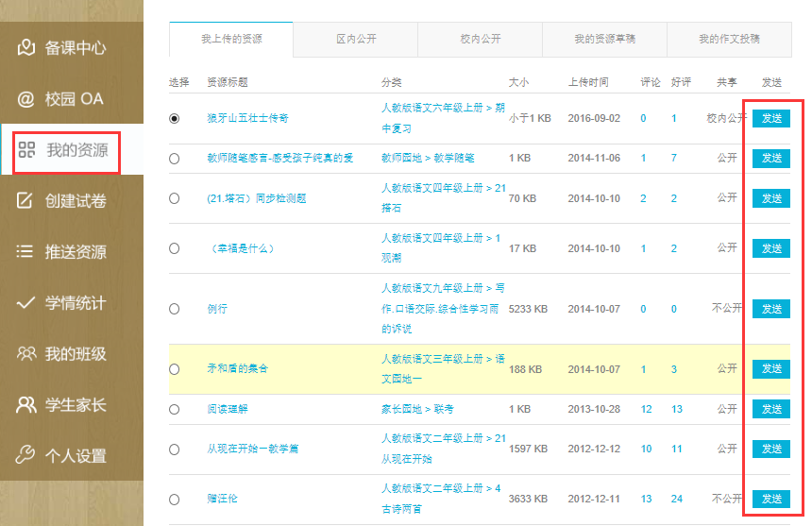
Task: Open 个人设置 via its wrench icon
Action: click(26, 456)
